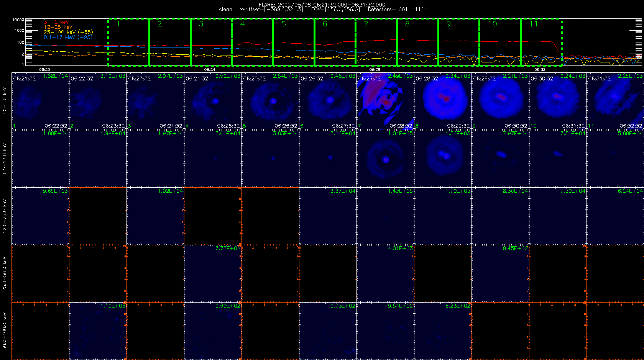Open the 06:29:32 image at 3.0-6.0 keV
Screen dimensions: 644x360
(500, 101)
